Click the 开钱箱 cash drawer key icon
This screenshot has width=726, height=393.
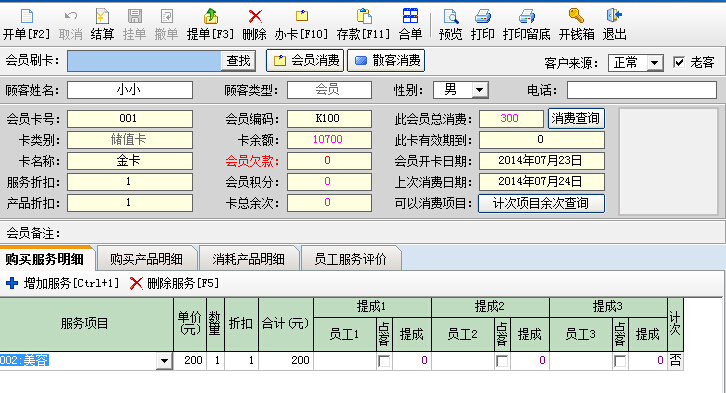576,17
